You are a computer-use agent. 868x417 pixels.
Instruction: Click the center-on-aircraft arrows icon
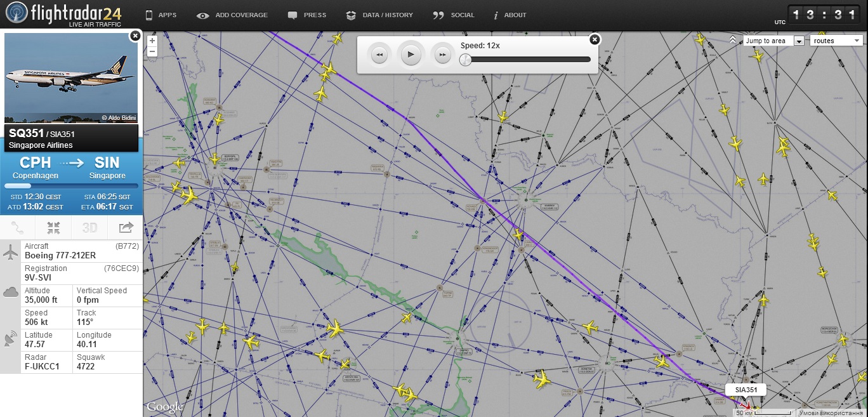[x=53, y=227]
